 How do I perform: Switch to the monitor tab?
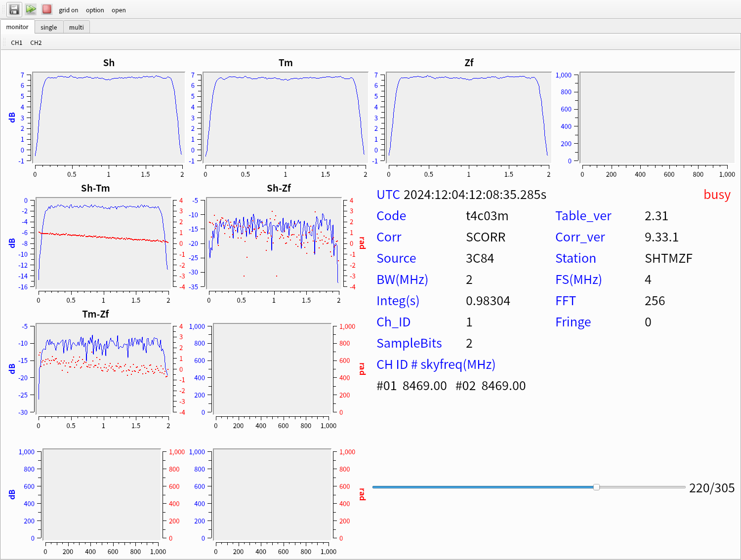pos(17,27)
